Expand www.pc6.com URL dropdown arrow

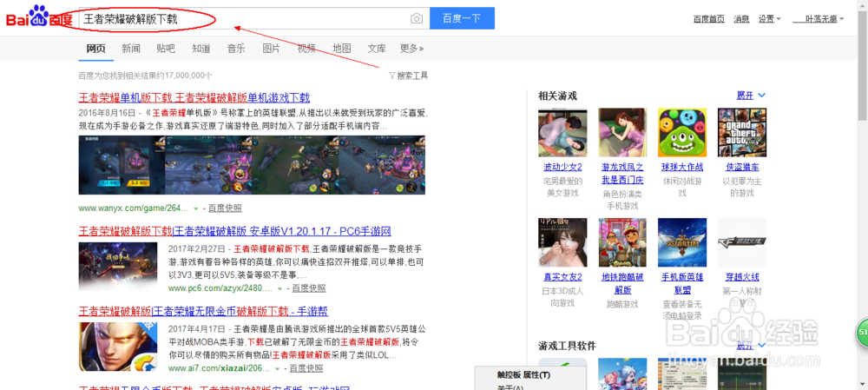[280, 288]
